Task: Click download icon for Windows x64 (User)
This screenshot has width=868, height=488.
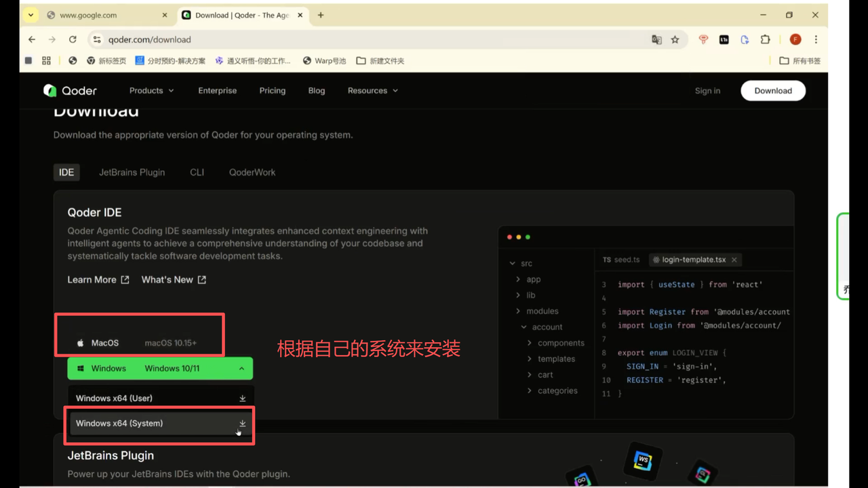Action: pos(242,399)
